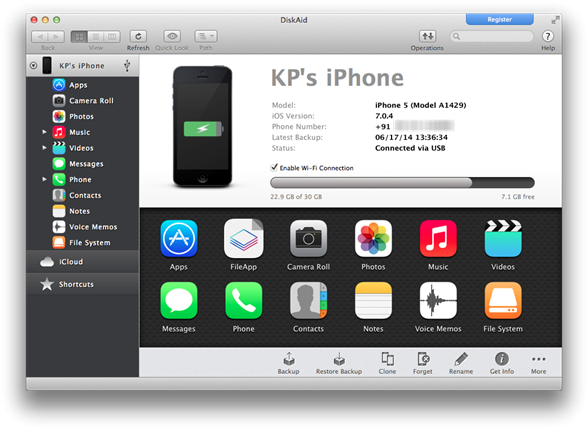The width and height of the screenshot is (587, 428).
Task: Enter full screen via corner arrows
Action: click(555, 19)
